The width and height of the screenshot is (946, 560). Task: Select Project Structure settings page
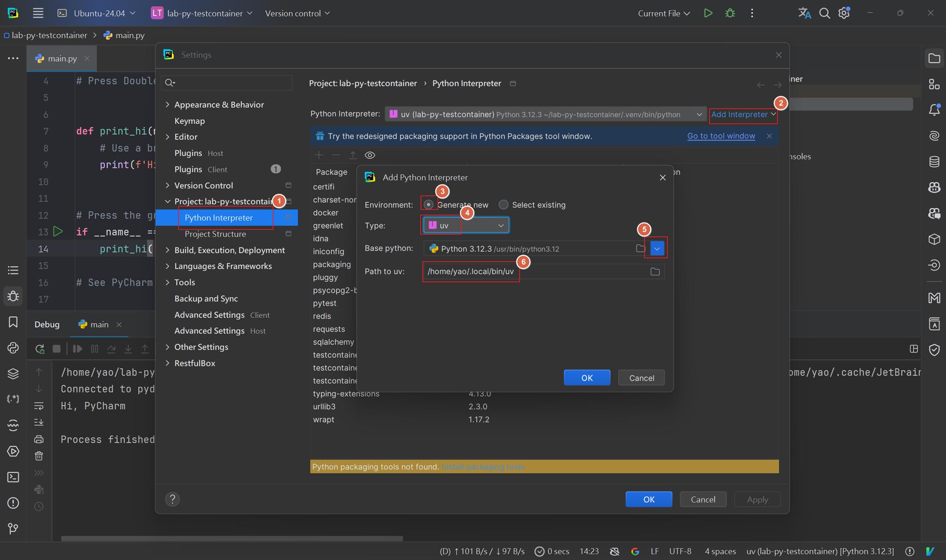coord(215,234)
